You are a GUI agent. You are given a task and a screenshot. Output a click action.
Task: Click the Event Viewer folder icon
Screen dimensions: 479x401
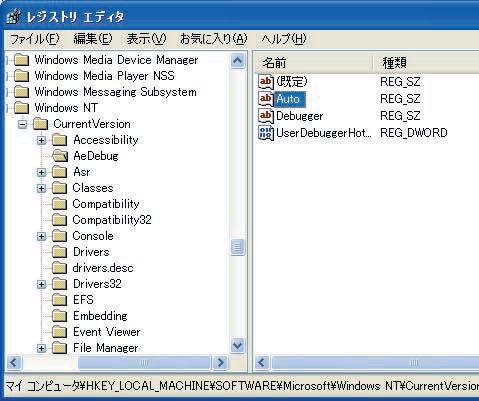pyautogui.click(x=60, y=332)
